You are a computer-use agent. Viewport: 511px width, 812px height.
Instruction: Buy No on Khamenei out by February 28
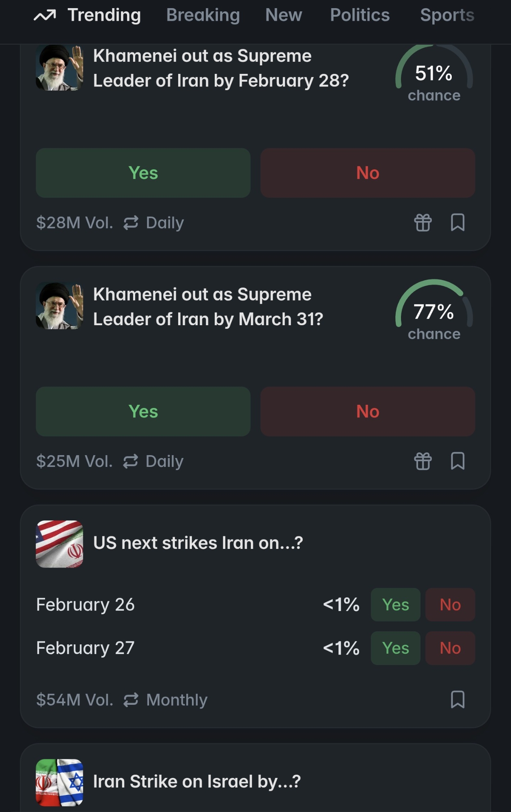368,173
